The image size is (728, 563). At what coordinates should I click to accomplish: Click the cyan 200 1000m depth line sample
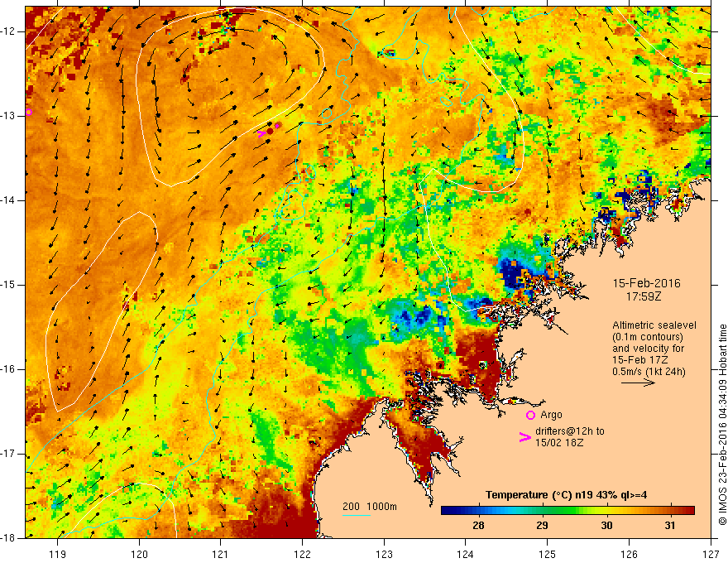pyautogui.click(x=356, y=516)
